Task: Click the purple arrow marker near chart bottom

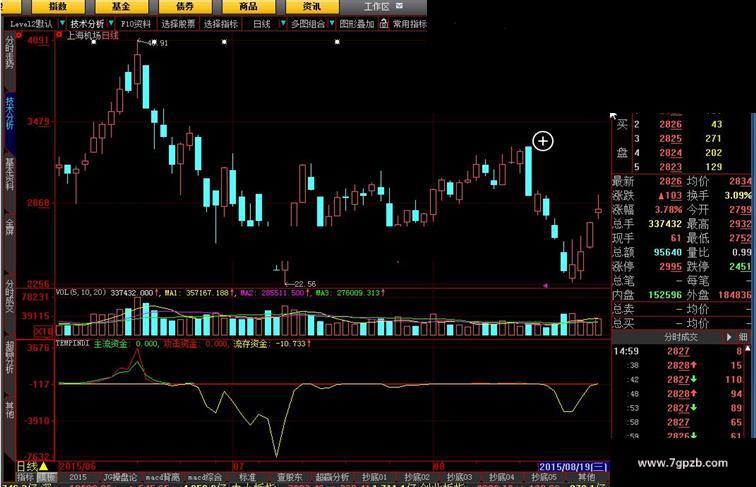Action: tap(545, 285)
